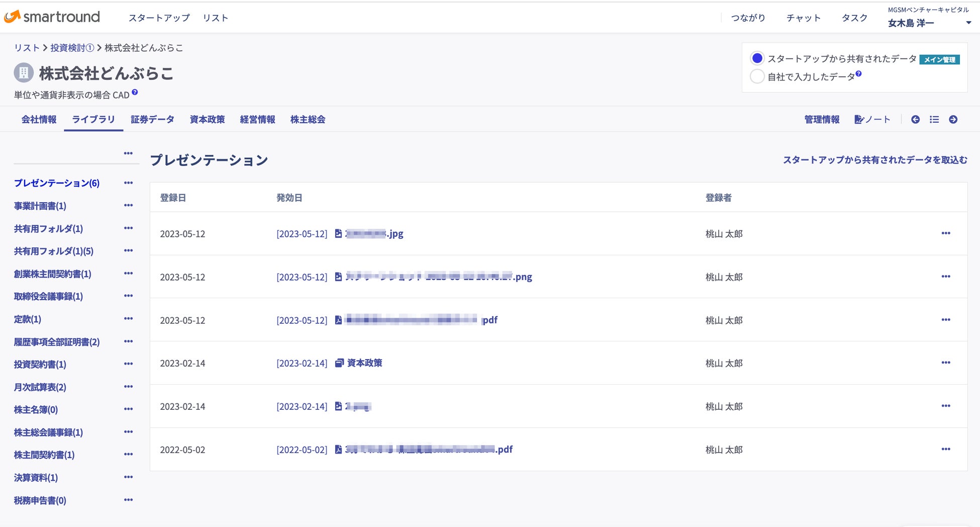Click the next arrow icon near ノート
This screenshot has width=980, height=527.
click(x=953, y=120)
